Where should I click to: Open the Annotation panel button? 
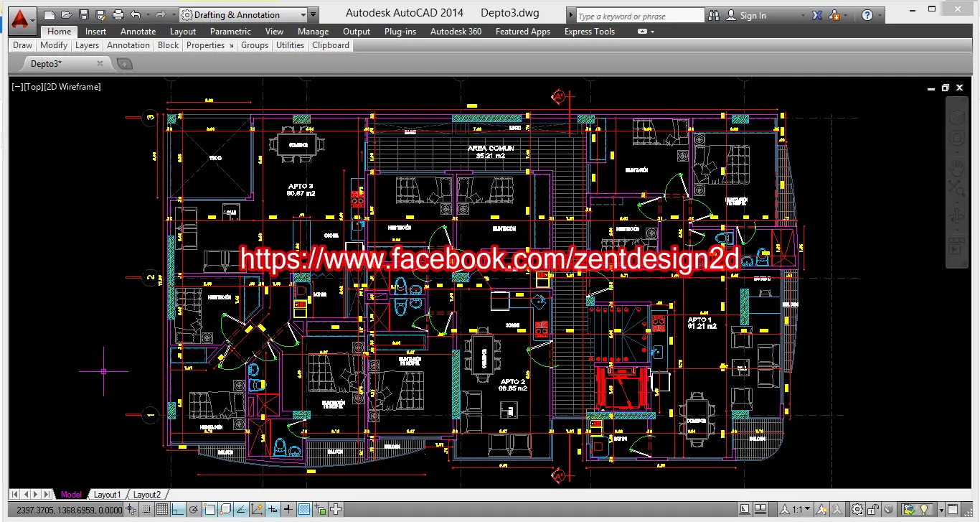point(128,45)
